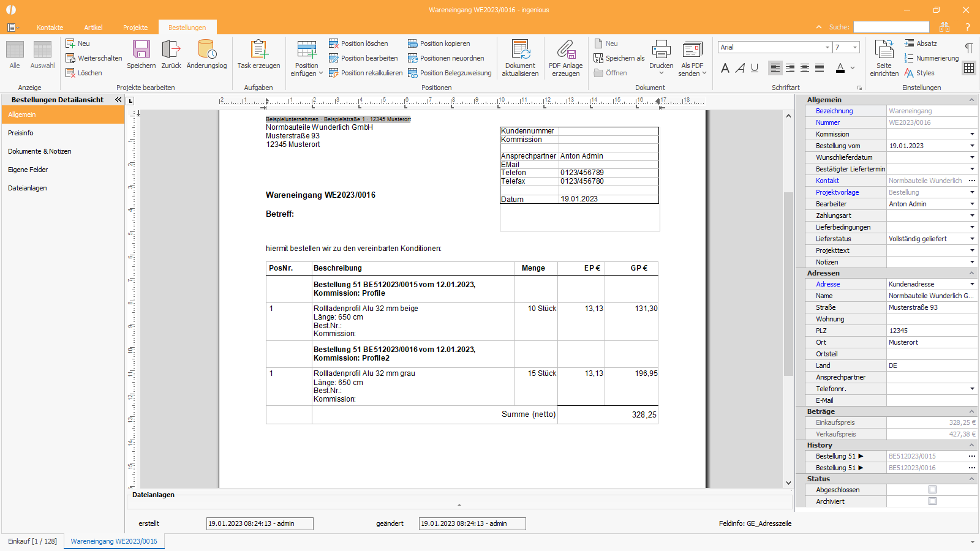
Task: Click Speichern als in Dokument group
Action: coord(619,58)
